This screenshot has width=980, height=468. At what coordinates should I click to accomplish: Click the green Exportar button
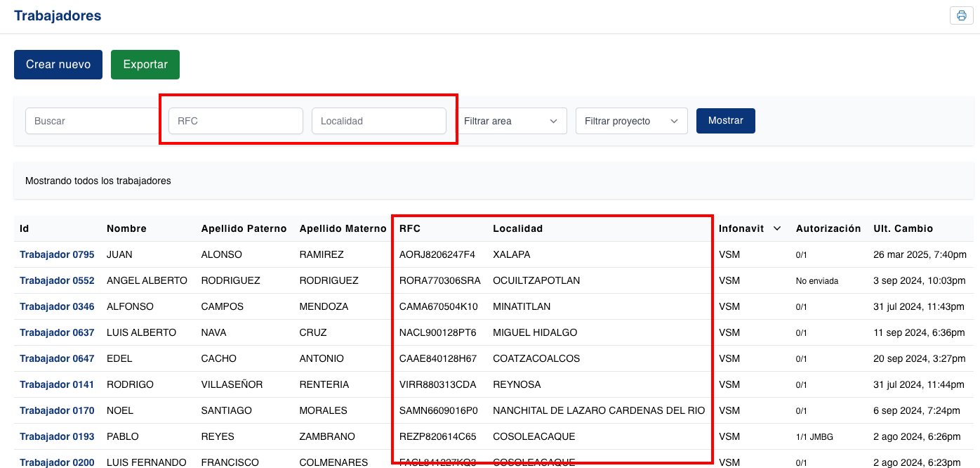tap(145, 65)
